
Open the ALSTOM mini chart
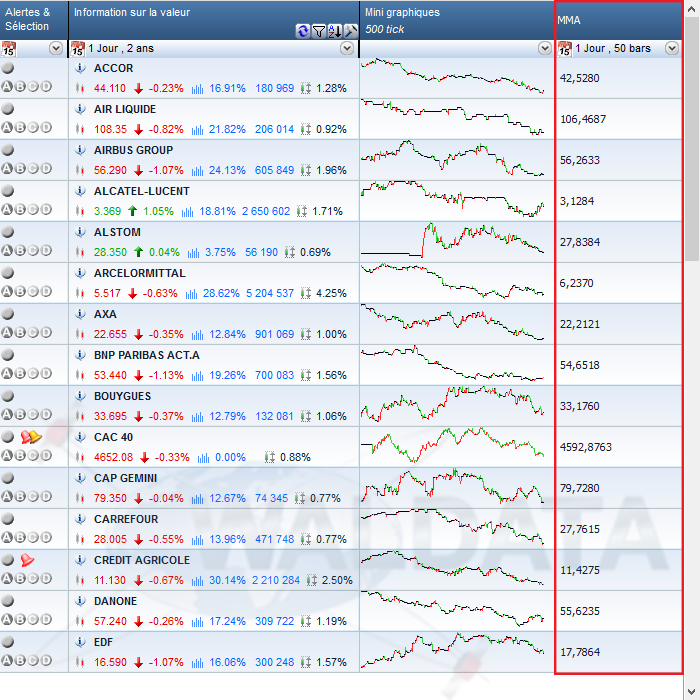coord(453,242)
